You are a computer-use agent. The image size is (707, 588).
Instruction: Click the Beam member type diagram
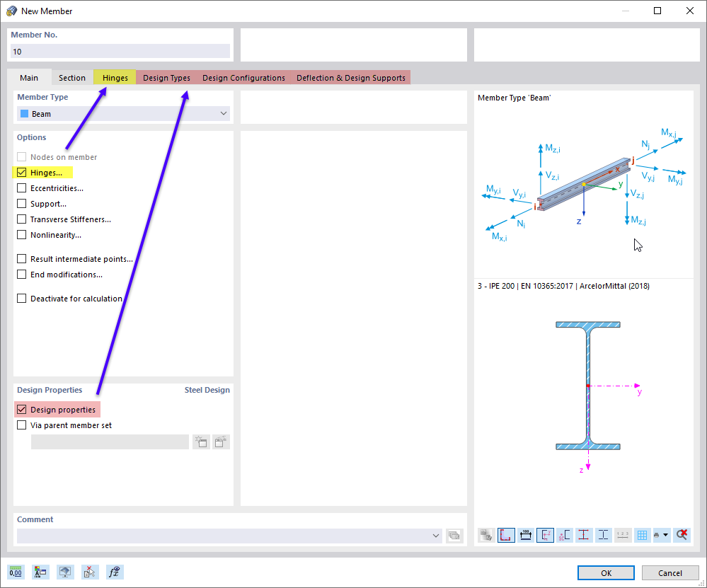pyautogui.click(x=584, y=185)
